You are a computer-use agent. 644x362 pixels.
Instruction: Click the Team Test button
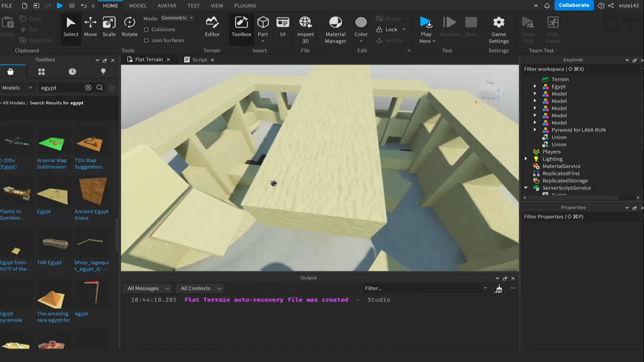528,29
